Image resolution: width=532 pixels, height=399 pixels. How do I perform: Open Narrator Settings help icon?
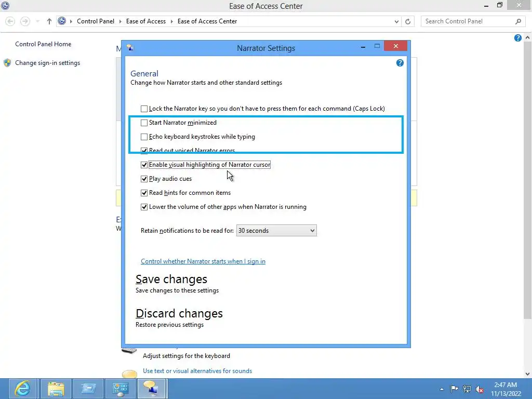pyautogui.click(x=400, y=63)
